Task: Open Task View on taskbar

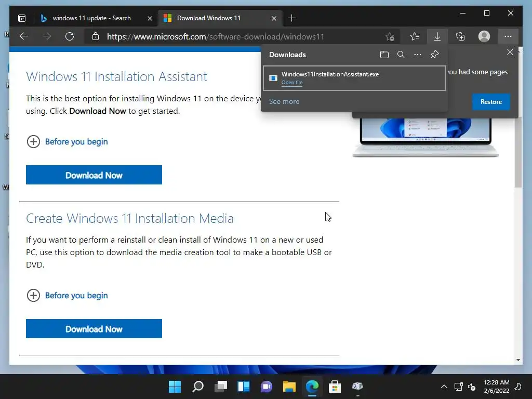Action: point(221,387)
